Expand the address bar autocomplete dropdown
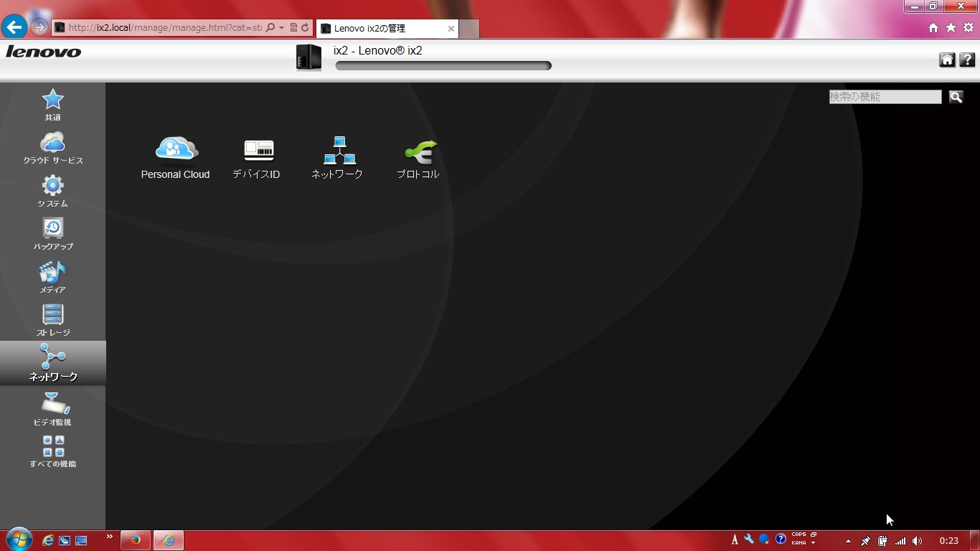This screenshot has width=980, height=551. point(281,28)
